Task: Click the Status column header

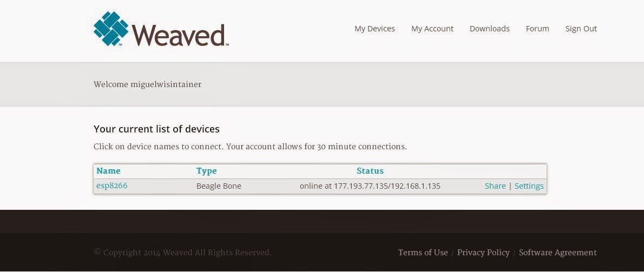Action: click(x=370, y=171)
